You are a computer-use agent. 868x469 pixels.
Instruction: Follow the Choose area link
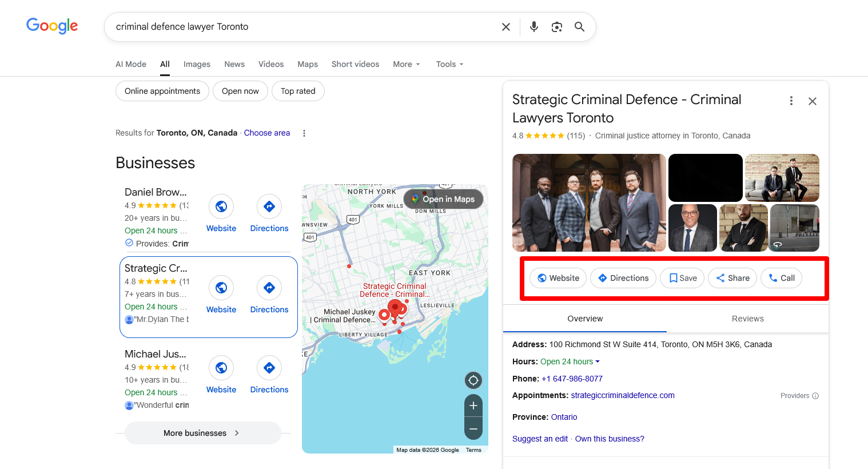(266, 133)
